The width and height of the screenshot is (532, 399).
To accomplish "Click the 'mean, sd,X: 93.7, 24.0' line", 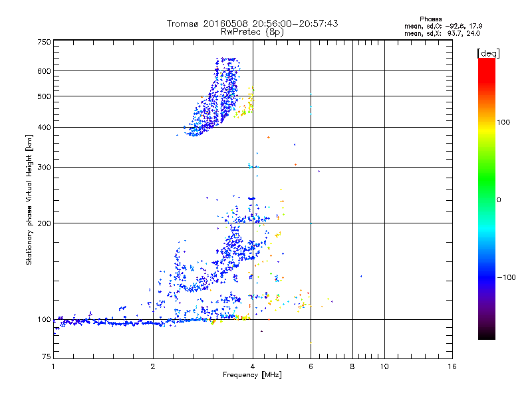I will click(442, 34).
